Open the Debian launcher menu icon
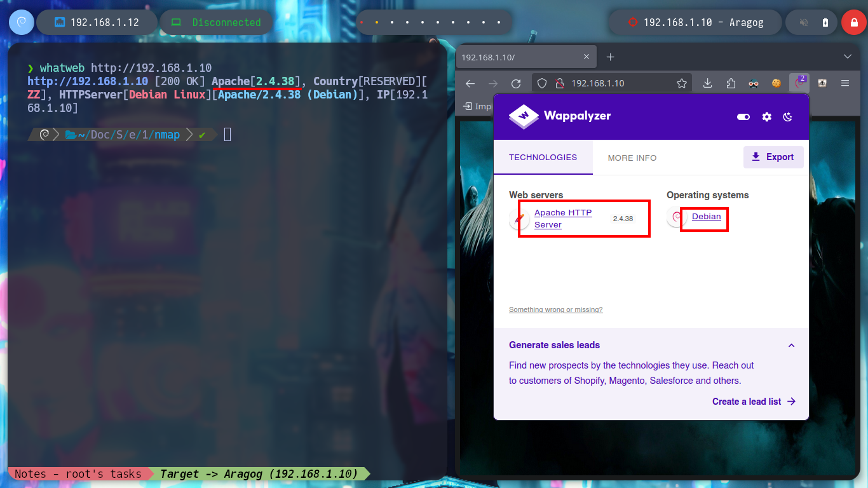This screenshot has width=868, height=488. 21,22
